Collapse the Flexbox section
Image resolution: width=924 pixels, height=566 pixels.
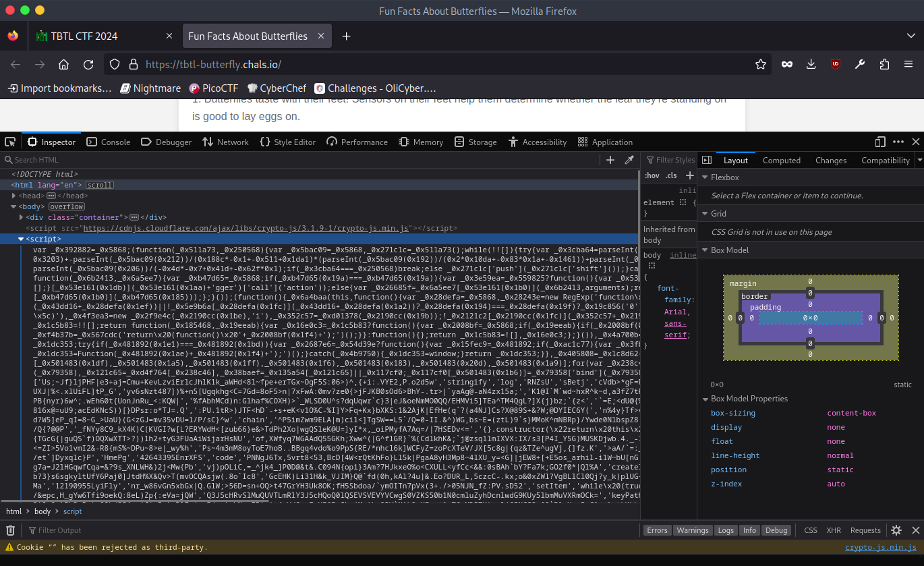[x=705, y=177]
